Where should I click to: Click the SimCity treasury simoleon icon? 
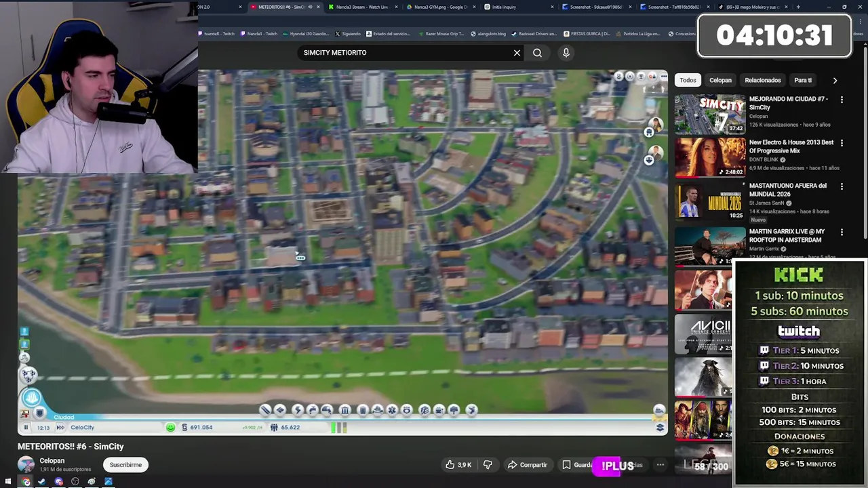(184, 428)
